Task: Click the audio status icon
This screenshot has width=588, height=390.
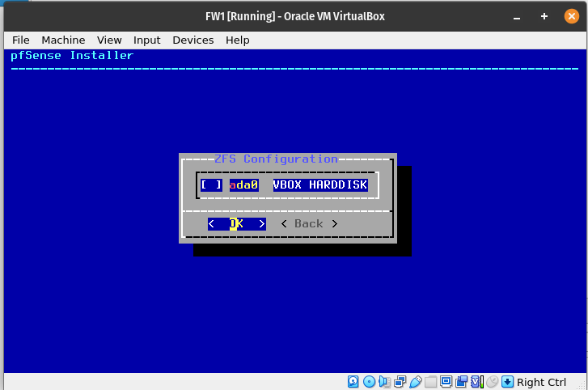Action: click(x=384, y=382)
